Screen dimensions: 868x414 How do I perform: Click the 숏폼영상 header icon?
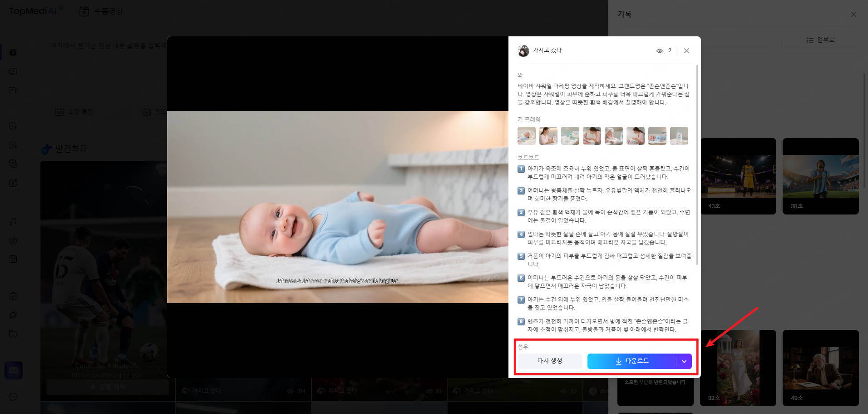point(84,11)
